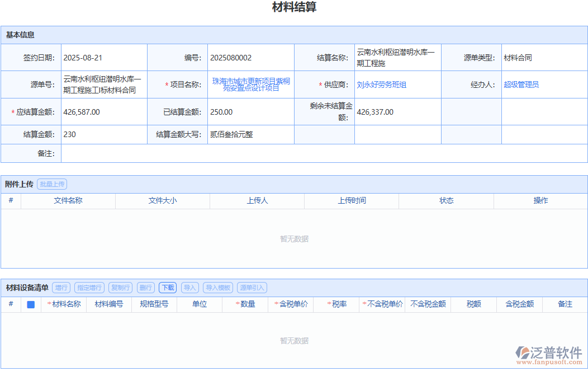Open supplier link 刘永好劳务班组
The width and height of the screenshot is (588, 371).
pyautogui.click(x=383, y=84)
